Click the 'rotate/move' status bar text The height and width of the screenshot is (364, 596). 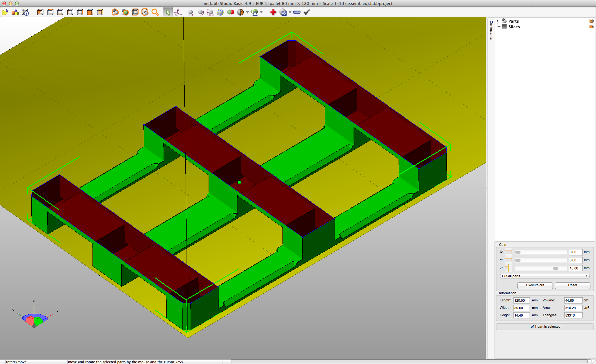point(16,362)
